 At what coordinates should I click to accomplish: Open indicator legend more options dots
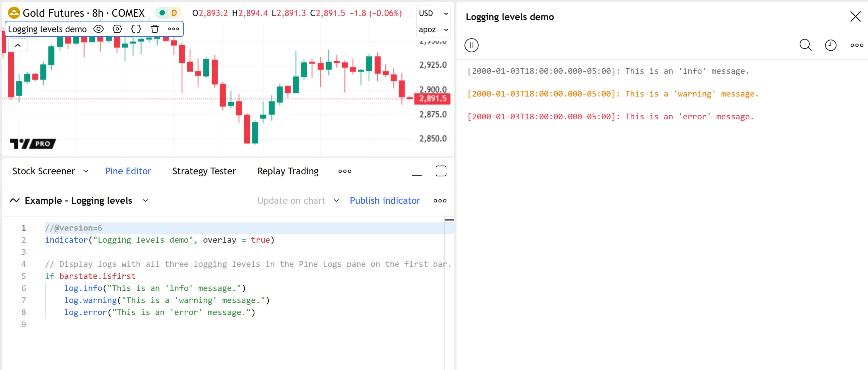[x=174, y=29]
